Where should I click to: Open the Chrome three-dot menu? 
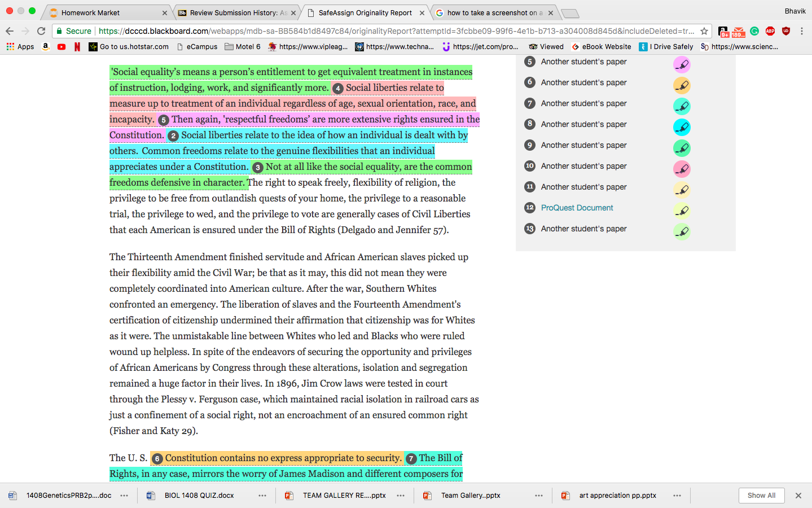(x=801, y=31)
